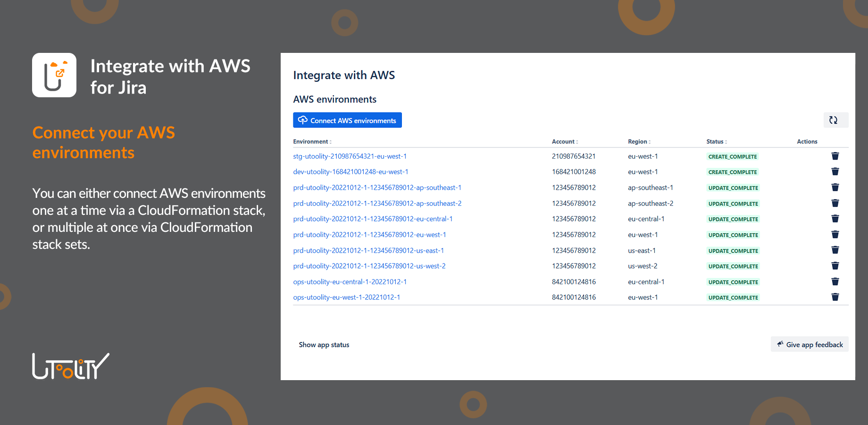Screen dimensions: 868x425
Task: Click the Give app feedback button
Action: [809, 344]
